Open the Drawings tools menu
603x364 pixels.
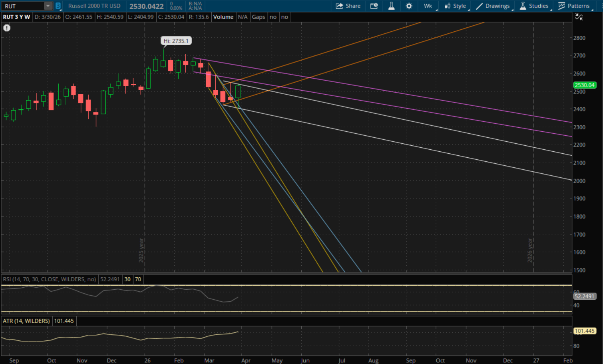pos(493,6)
